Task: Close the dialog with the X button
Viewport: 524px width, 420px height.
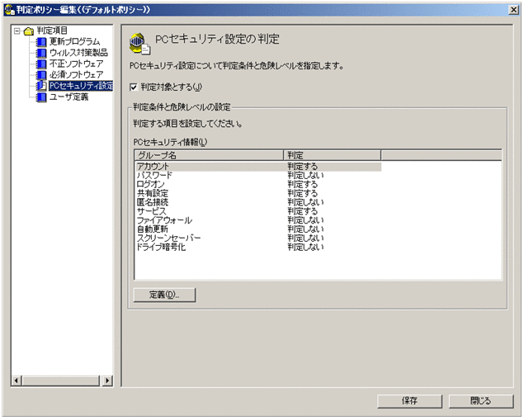Action: pyautogui.click(x=513, y=10)
